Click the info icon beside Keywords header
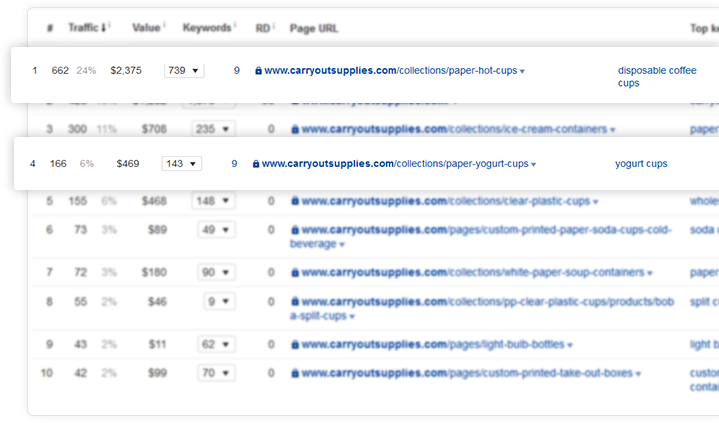Image resolution: width=719 pixels, height=423 pixels. pos(235,25)
